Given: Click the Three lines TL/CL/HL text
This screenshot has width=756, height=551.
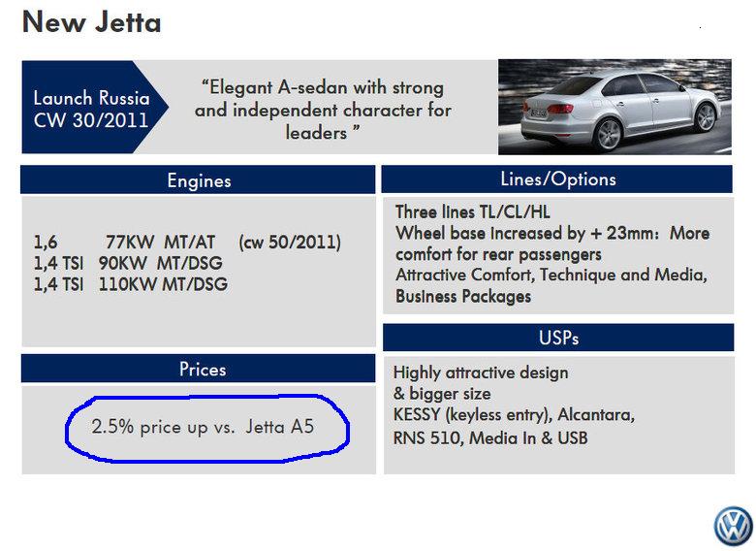Looking at the screenshot, I should point(473,211).
